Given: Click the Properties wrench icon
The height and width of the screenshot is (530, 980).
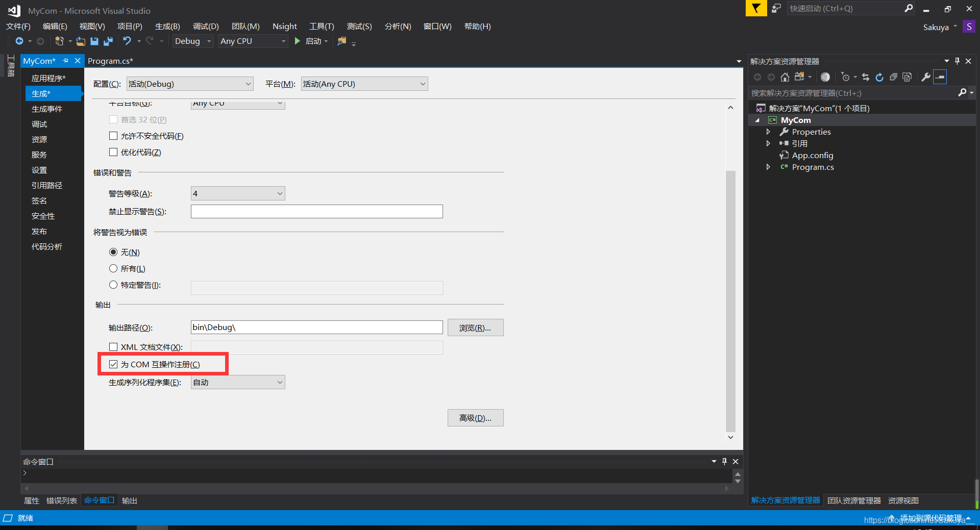Looking at the screenshot, I should (x=925, y=77).
